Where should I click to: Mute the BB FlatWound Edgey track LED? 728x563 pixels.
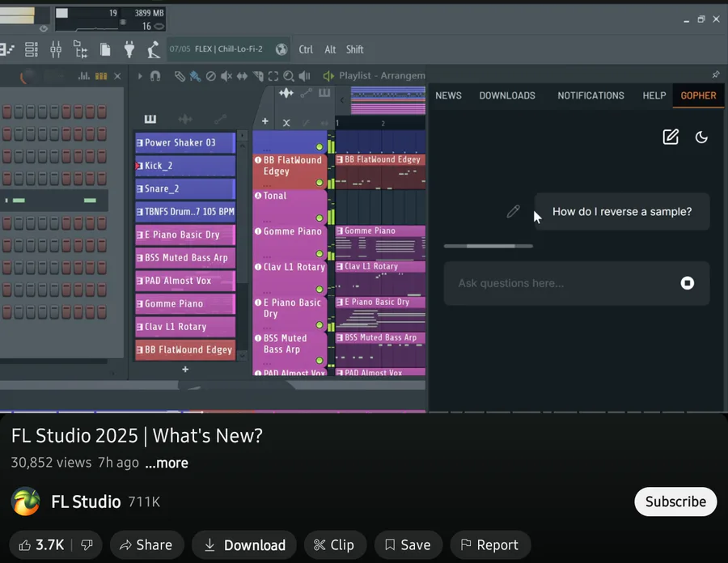click(320, 182)
